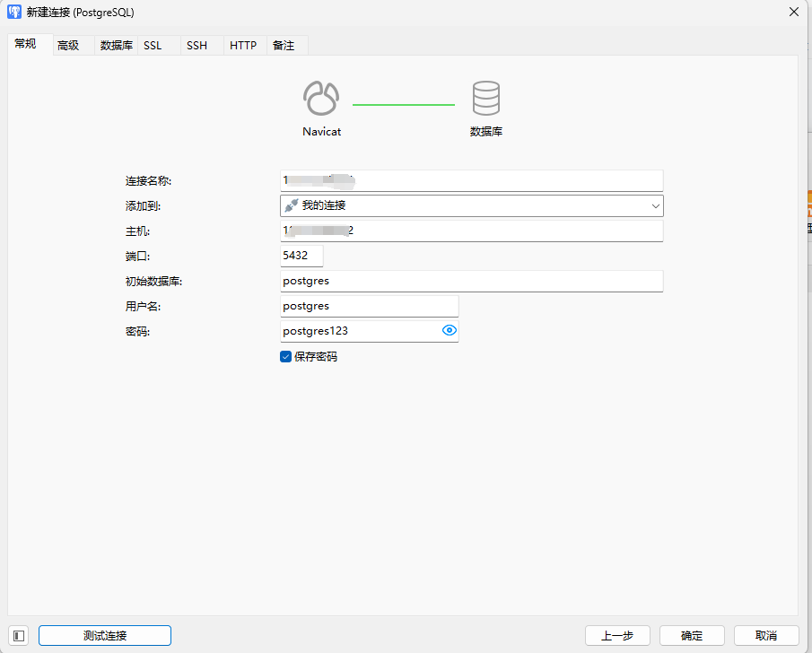Switch to the 数据库 tab
Screen dimensions: 812x653
(x=115, y=44)
